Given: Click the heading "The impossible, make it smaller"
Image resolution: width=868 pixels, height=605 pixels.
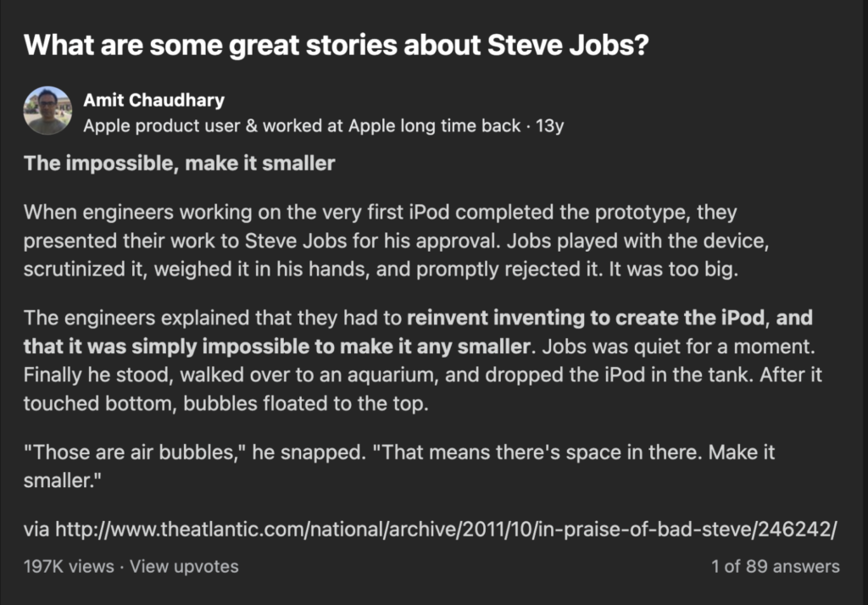Looking at the screenshot, I should [x=179, y=163].
